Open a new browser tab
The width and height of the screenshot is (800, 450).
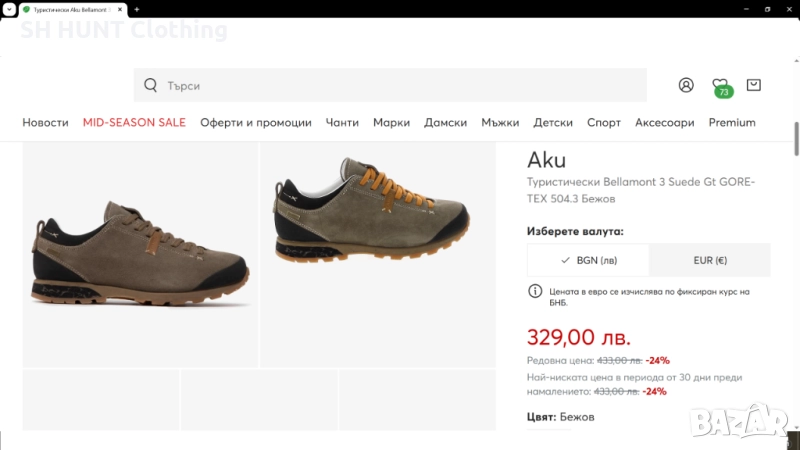[x=137, y=9]
